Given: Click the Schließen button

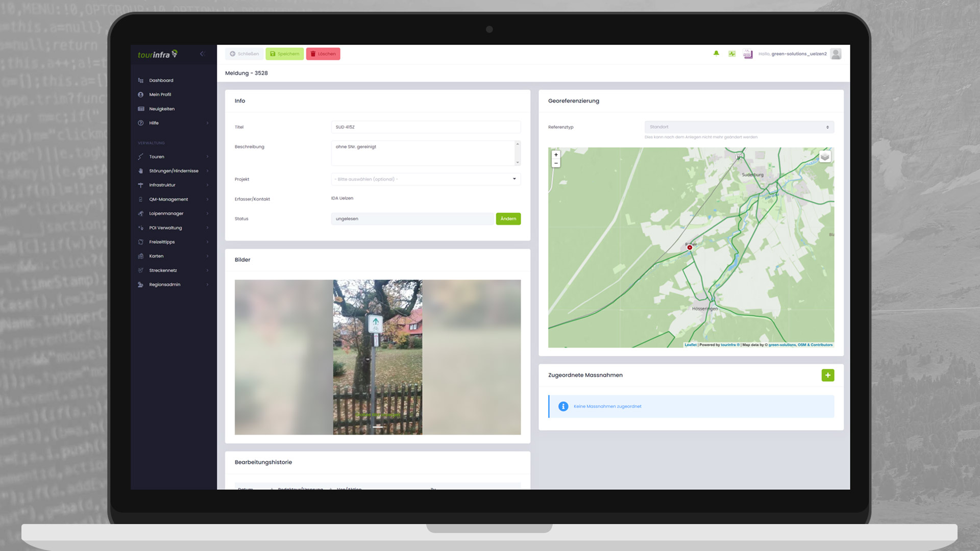Looking at the screenshot, I should pyautogui.click(x=244, y=54).
